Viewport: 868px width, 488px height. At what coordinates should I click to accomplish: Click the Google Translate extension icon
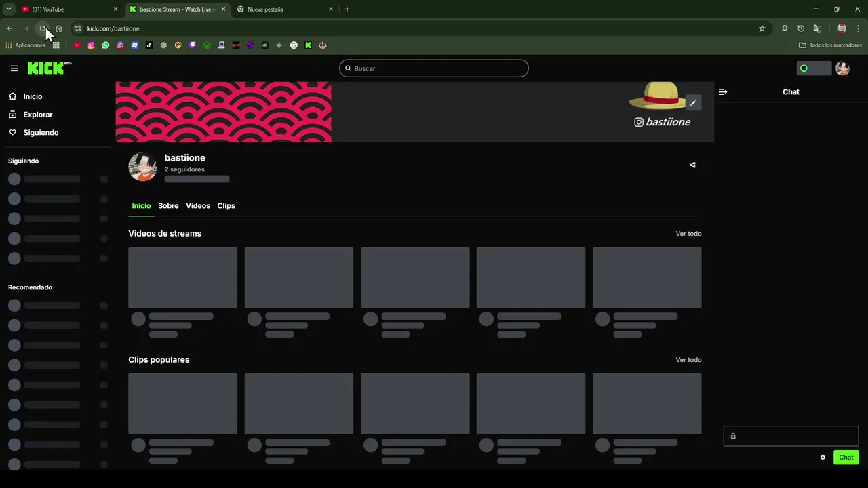(817, 28)
